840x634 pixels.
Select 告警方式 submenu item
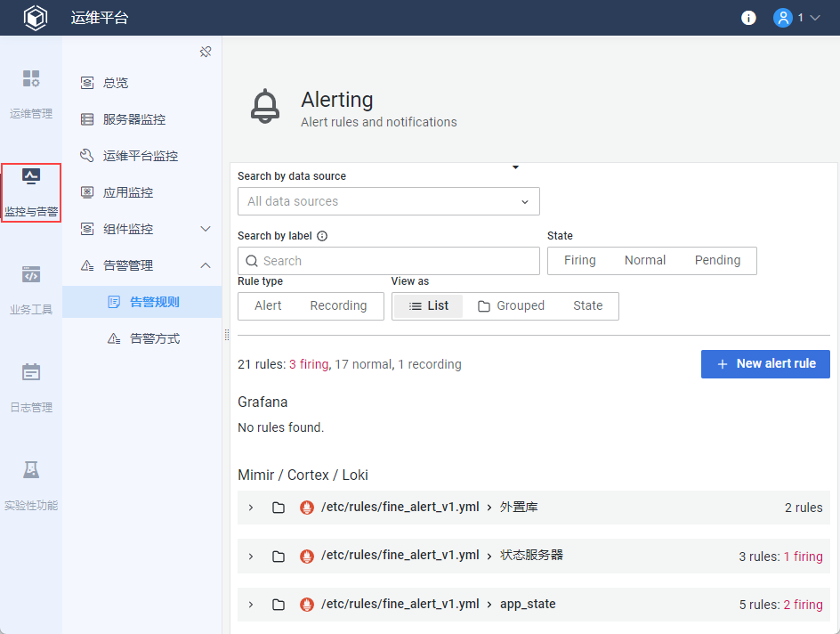click(x=155, y=338)
